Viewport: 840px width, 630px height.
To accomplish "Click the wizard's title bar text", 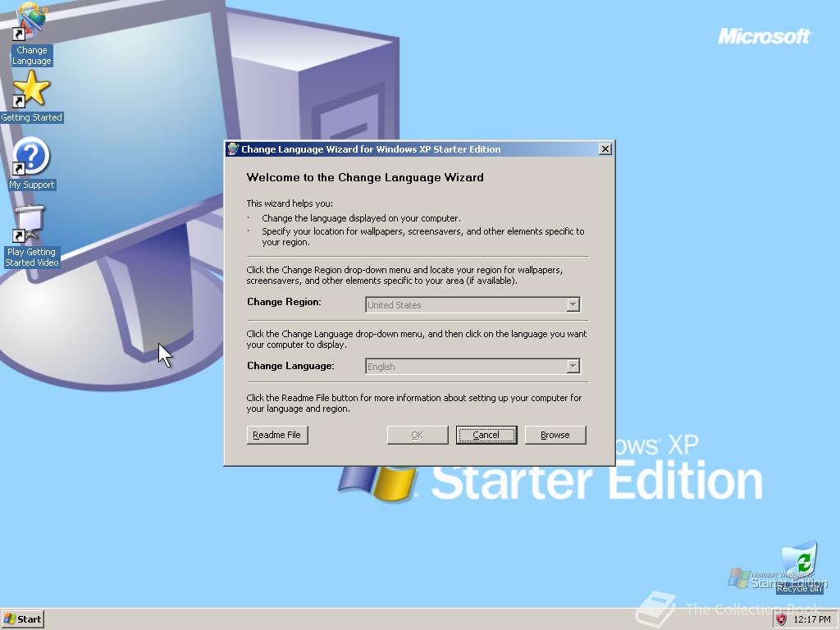I will coord(371,149).
